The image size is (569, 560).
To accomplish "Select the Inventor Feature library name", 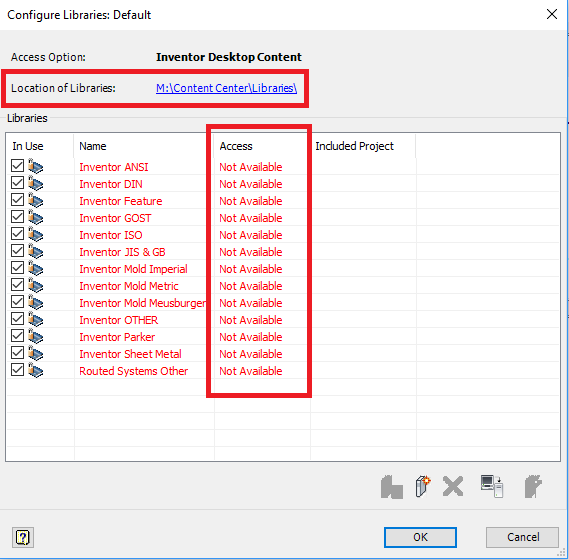I will 121,201.
